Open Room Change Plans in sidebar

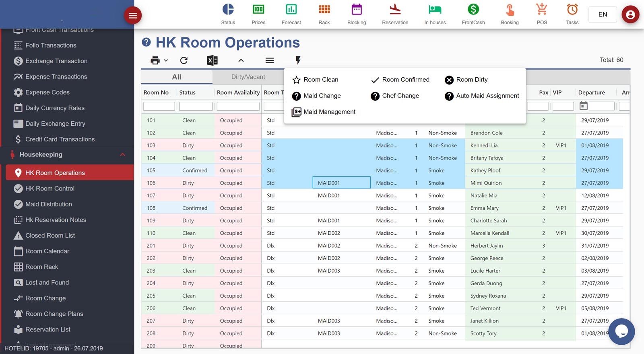click(54, 315)
